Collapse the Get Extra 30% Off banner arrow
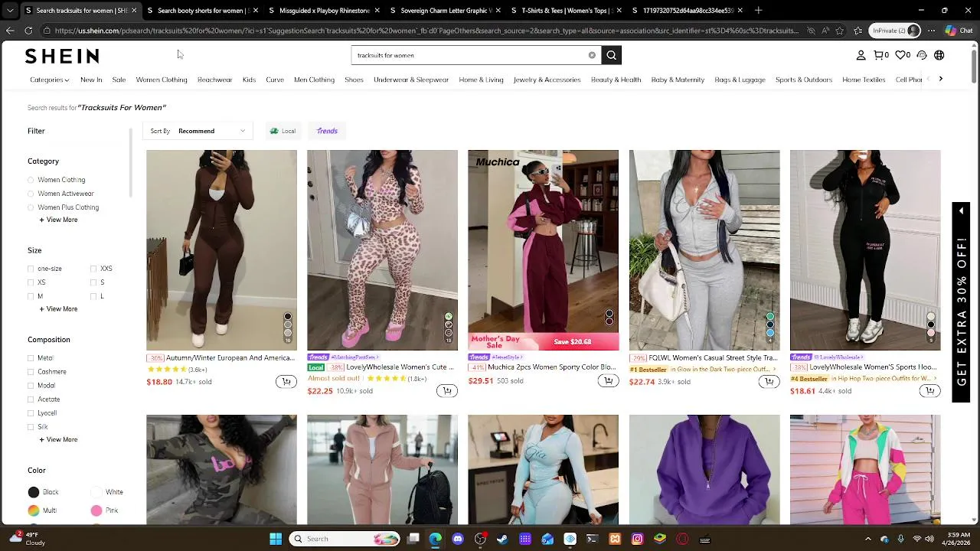This screenshot has width=980, height=551. tap(961, 211)
